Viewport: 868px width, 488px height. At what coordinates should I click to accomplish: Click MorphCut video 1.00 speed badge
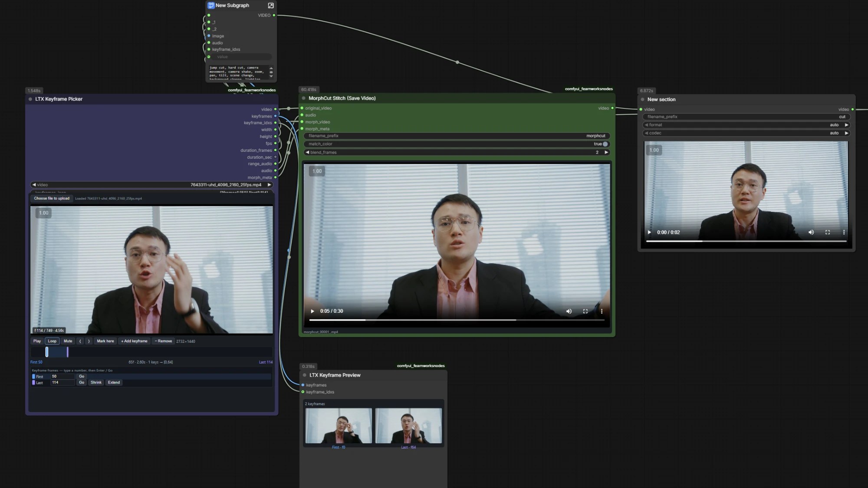coord(317,171)
